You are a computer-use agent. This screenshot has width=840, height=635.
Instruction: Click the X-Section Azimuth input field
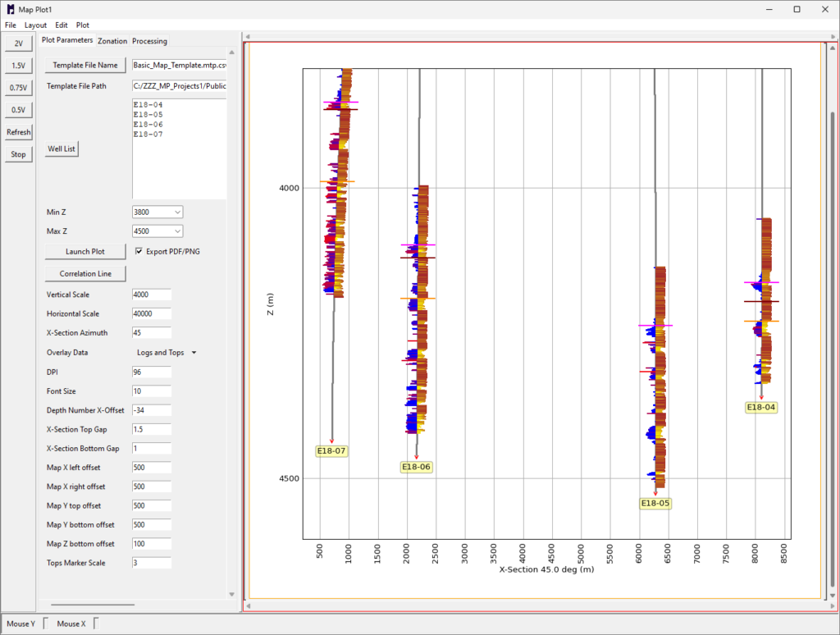152,333
